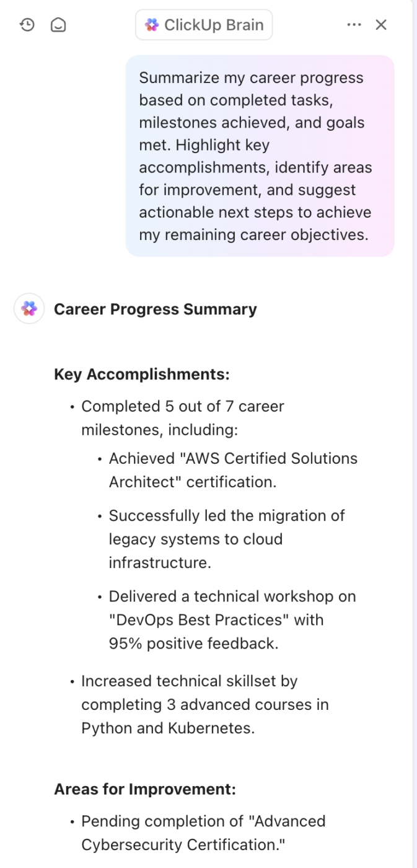Click the Key Accomplishments heading

click(142, 374)
